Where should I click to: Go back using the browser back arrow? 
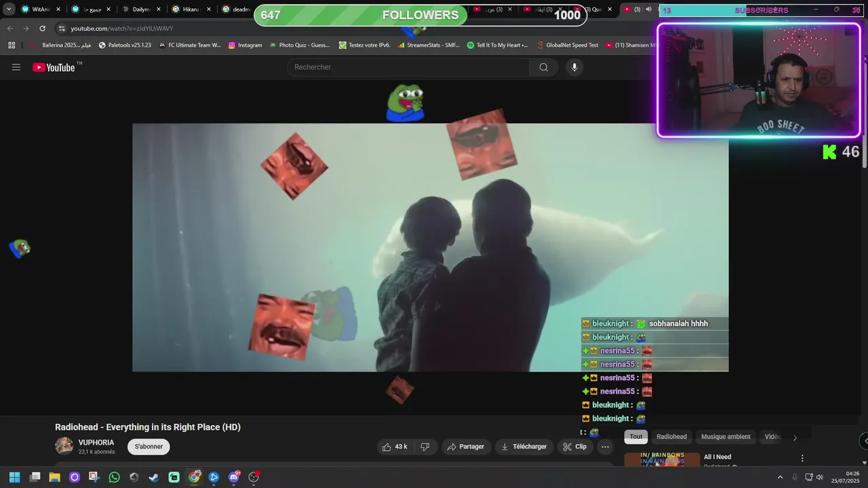click(x=9, y=28)
